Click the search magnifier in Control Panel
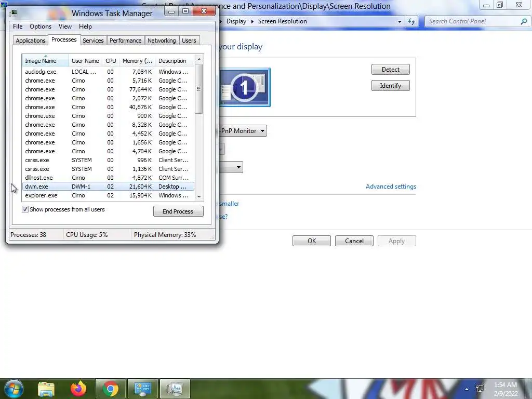This screenshot has height=399, width=532. click(x=524, y=21)
